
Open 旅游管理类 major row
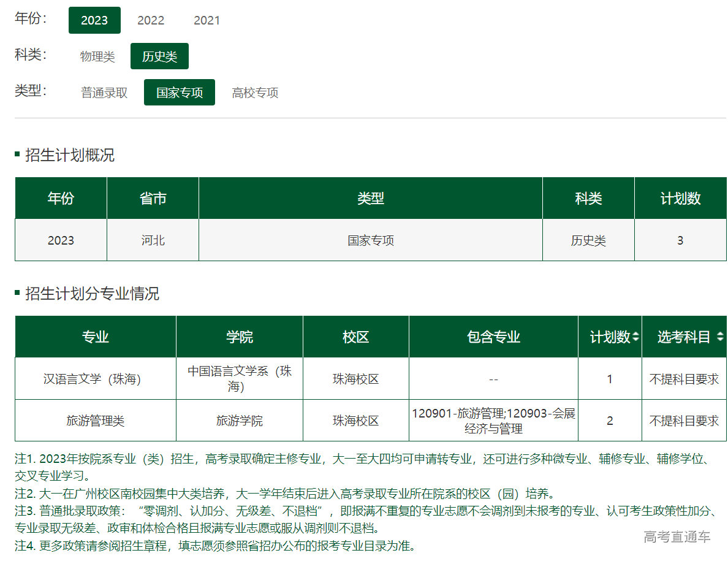click(96, 421)
